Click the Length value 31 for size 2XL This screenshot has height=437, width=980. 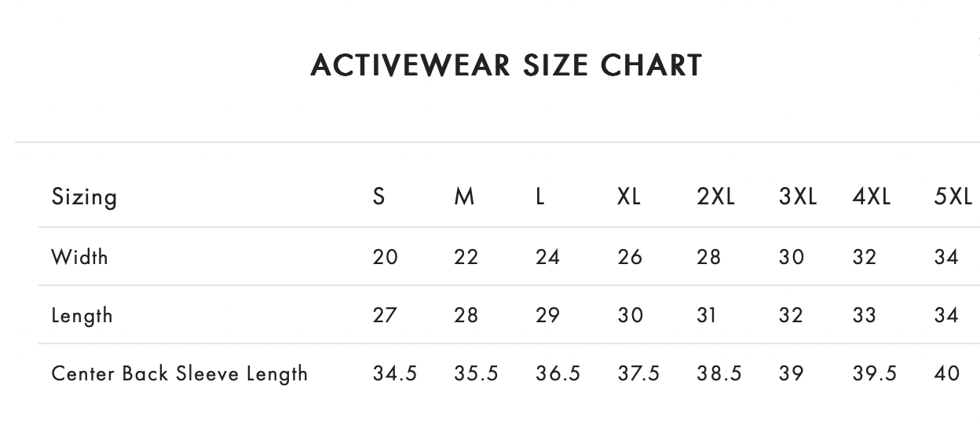(x=707, y=315)
